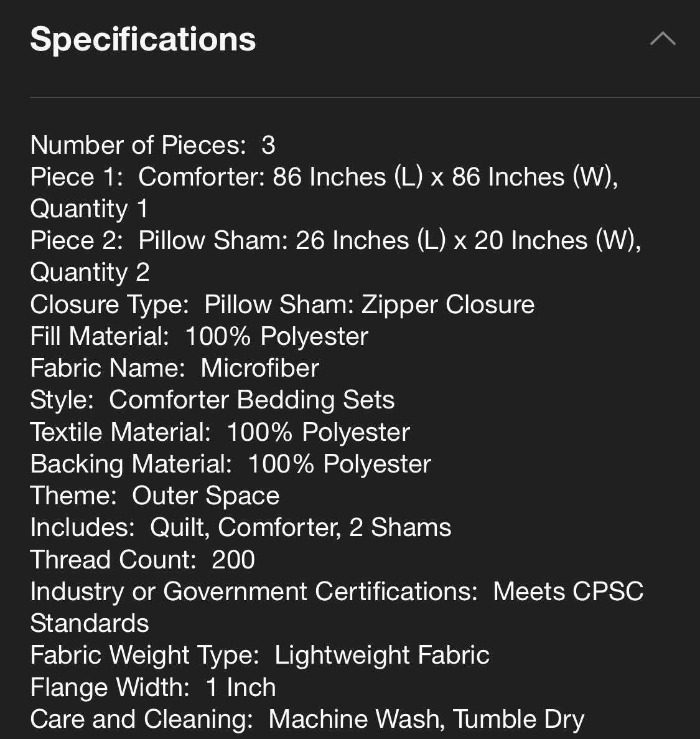
Task: Click the Backing Material specification line
Action: [x=231, y=464]
